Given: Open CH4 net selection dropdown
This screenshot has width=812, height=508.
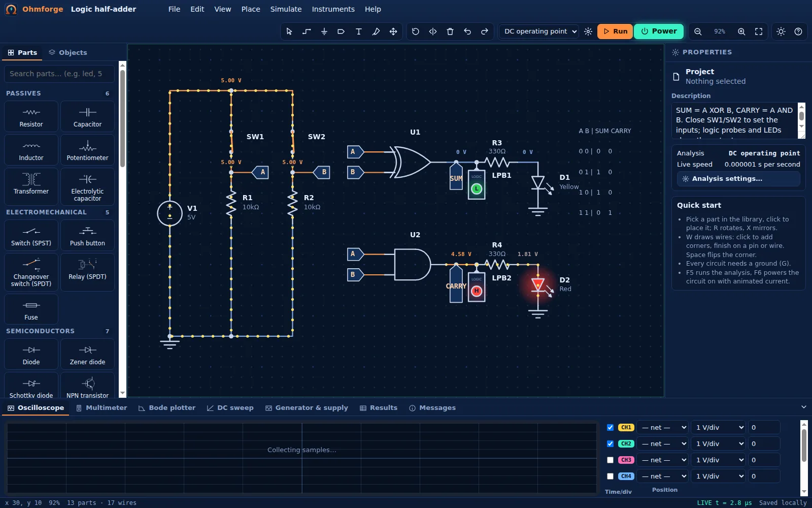Looking at the screenshot, I should point(663,477).
